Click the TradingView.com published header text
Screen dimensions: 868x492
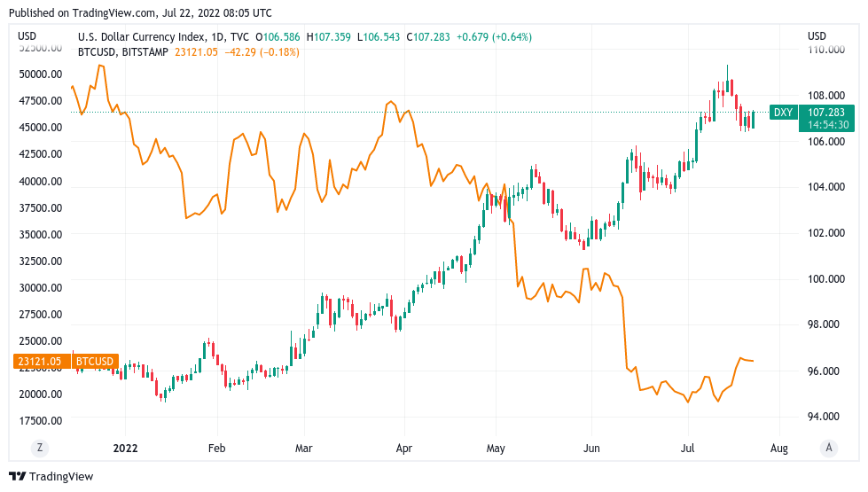coord(141,12)
